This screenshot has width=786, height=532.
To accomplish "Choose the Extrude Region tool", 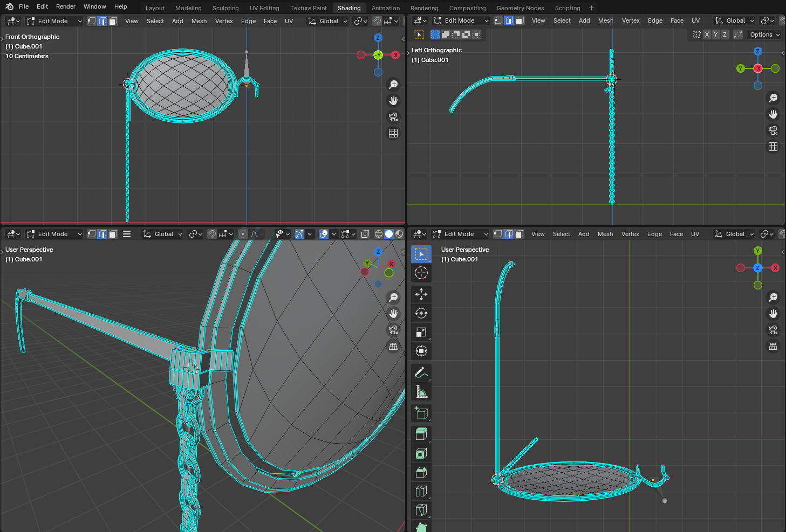I will click(x=421, y=434).
